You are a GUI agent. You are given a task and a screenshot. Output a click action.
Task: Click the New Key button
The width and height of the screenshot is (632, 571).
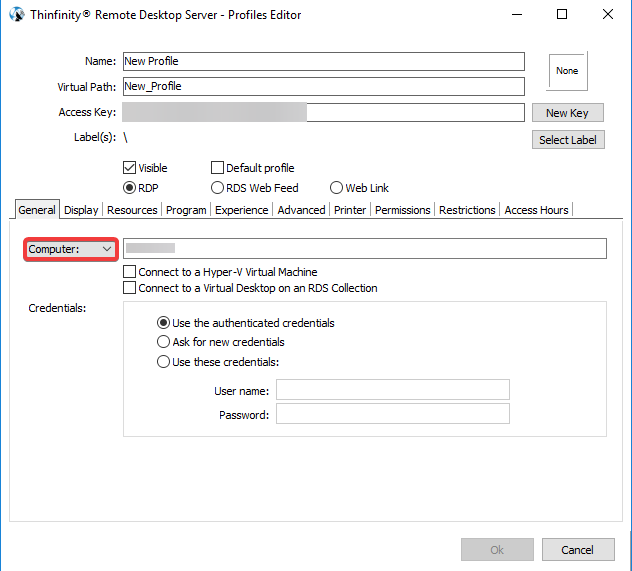(x=568, y=113)
